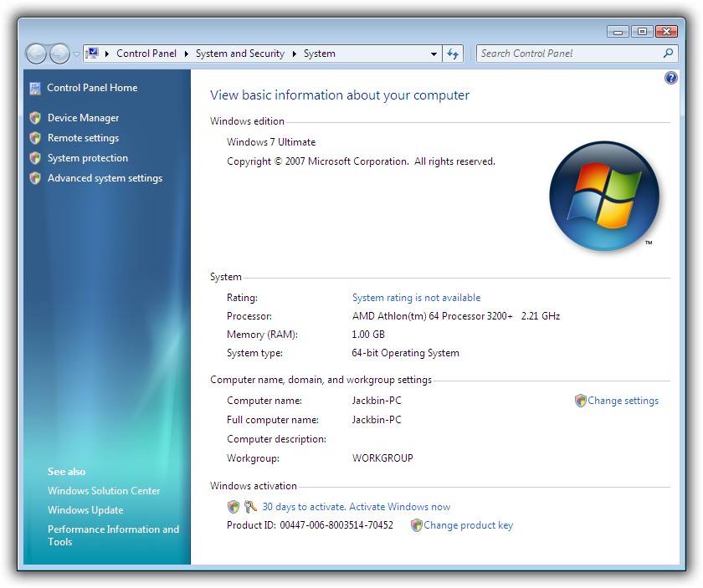Click the Change settings link

[623, 400]
